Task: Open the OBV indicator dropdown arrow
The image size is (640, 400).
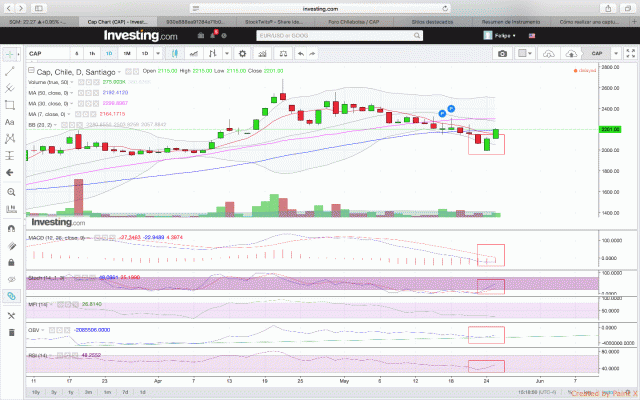Action: [x=43, y=330]
